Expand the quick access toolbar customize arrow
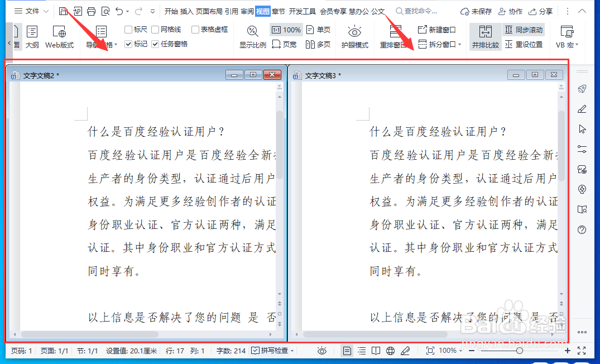Viewport: 600px width, 364px height. tap(152, 12)
